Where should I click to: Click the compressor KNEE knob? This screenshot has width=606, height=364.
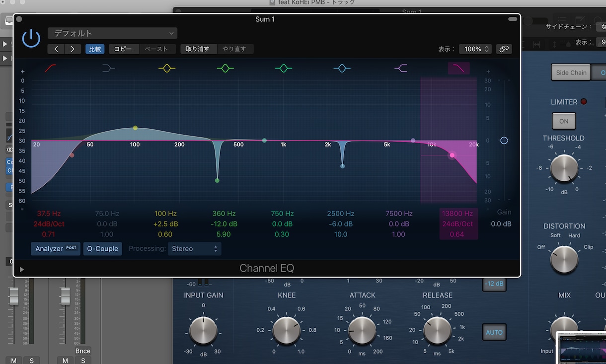[x=287, y=331]
